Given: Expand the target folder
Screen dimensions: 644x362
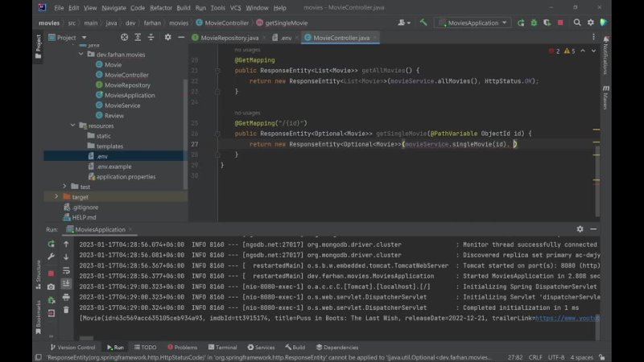Looking at the screenshot, I should pos(56,196).
